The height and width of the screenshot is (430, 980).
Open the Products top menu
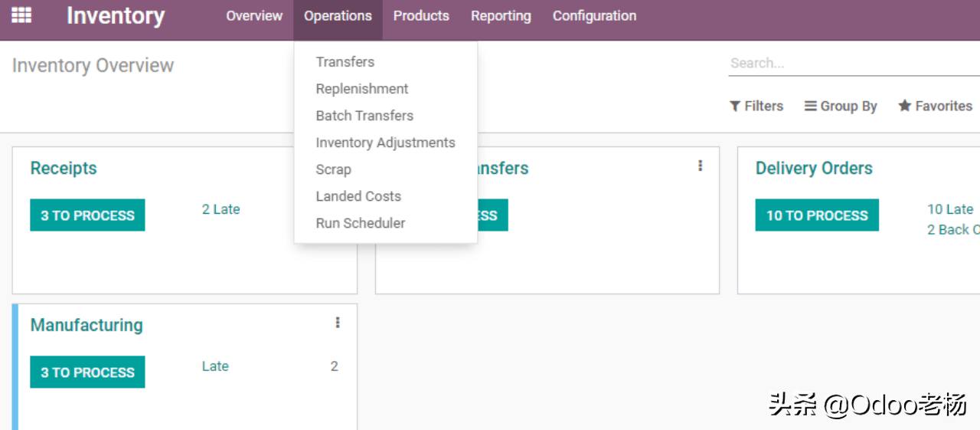pos(421,16)
